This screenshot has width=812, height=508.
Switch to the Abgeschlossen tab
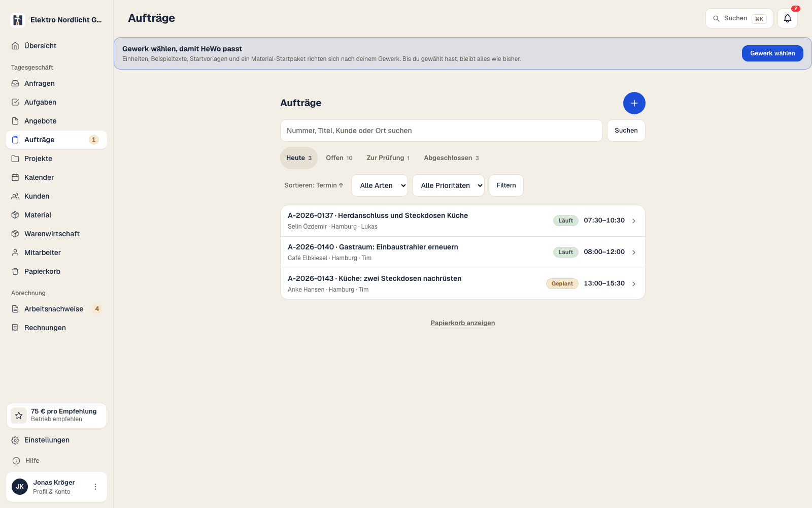(451, 158)
